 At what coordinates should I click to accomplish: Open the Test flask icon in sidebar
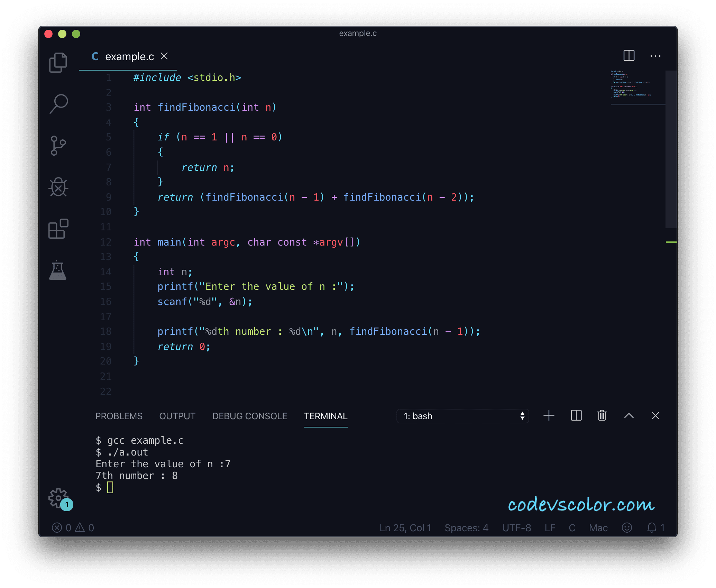point(58,270)
